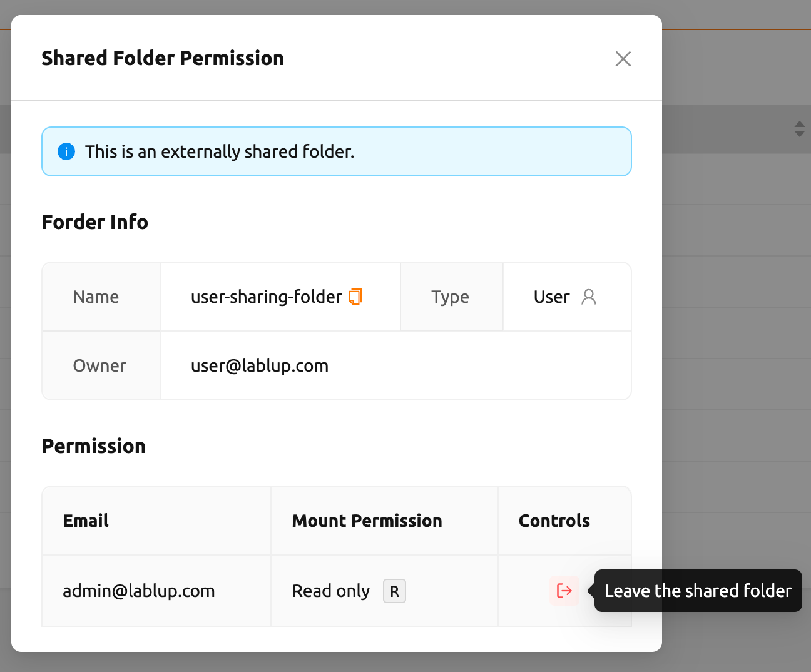Click the Leave the shared folder tooltip
This screenshot has width=811, height=672.
click(698, 591)
